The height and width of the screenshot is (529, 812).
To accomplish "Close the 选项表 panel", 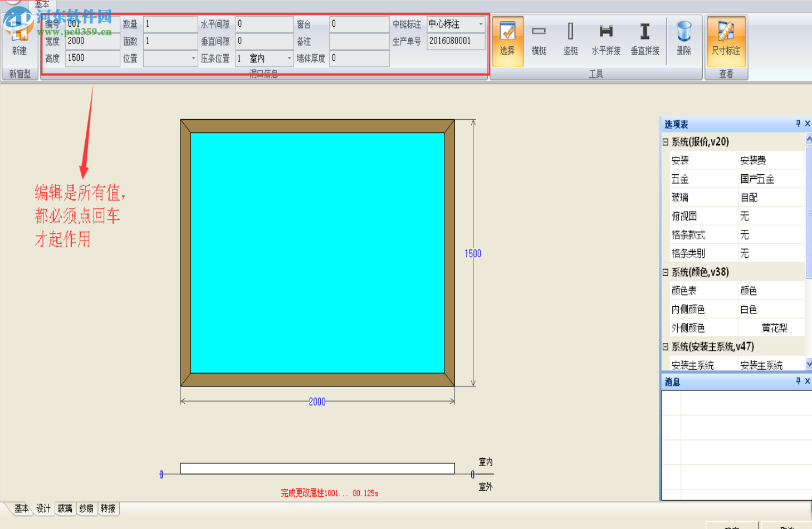I will (808, 124).
